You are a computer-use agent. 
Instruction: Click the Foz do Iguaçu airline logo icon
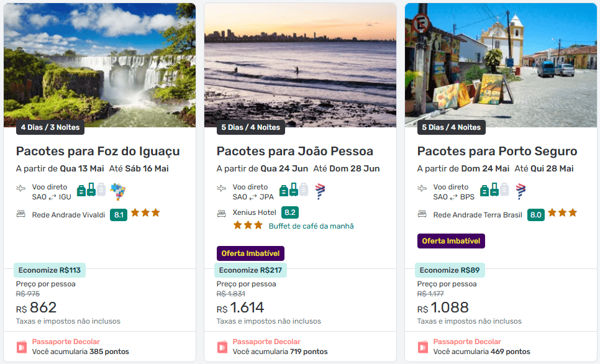(118, 191)
